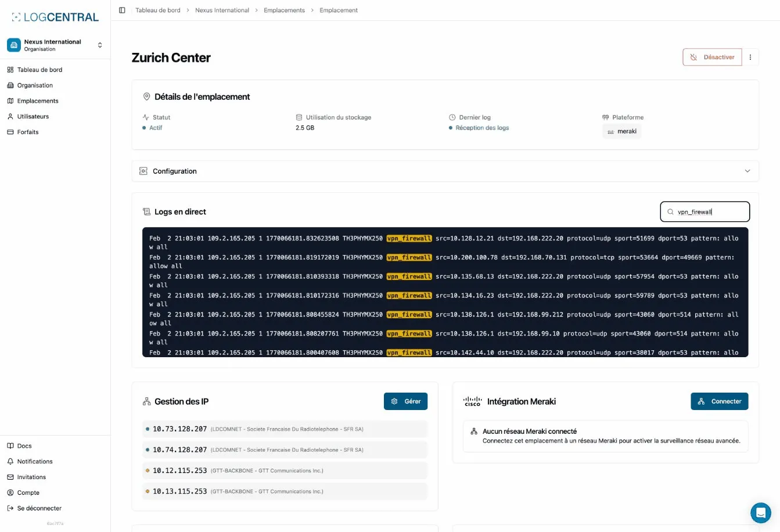Select the Utilisateurs sidebar icon
This screenshot has height=532, width=780.
[10, 116]
